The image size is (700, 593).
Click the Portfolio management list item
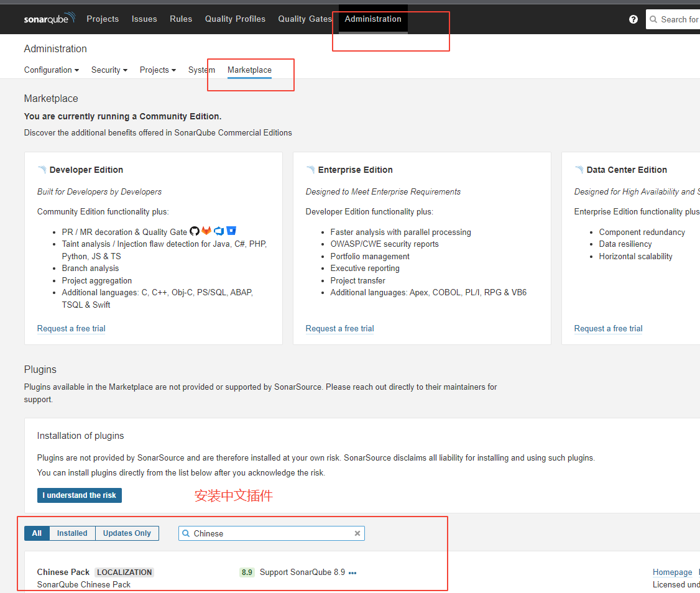[x=370, y=256]
